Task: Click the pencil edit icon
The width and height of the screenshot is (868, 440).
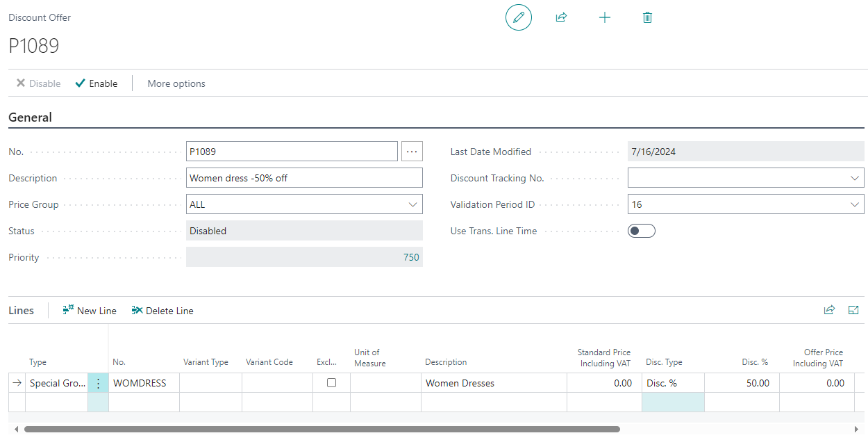Action: (518, 17)
